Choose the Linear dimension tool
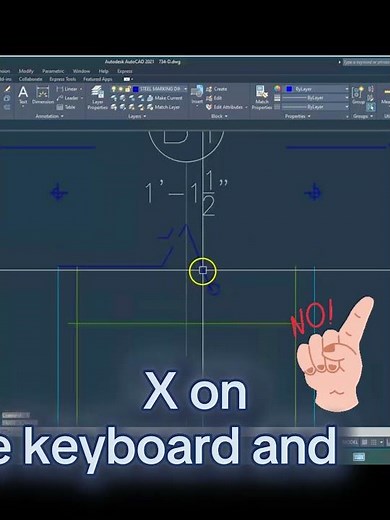The width and height of the screenshot is (390, 520). [x=67, y=89]
